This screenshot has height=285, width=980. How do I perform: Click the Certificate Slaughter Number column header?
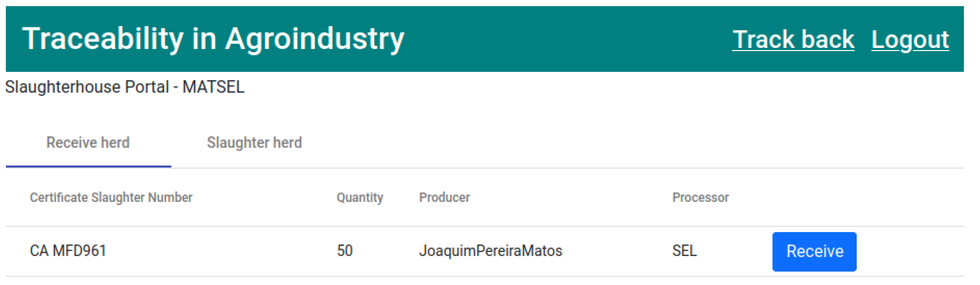(x=111, y=198)
